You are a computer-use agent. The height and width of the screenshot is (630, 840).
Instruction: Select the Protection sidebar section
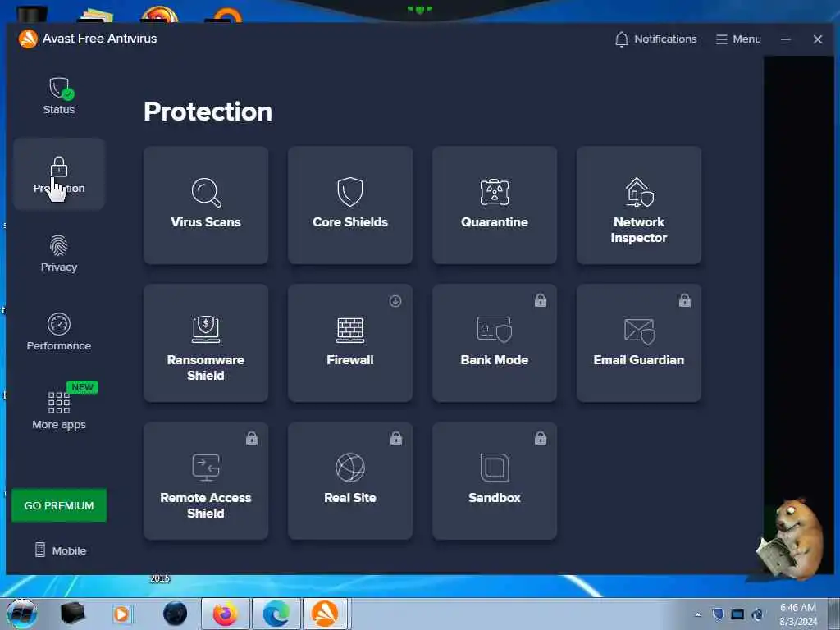coord(59,174)
